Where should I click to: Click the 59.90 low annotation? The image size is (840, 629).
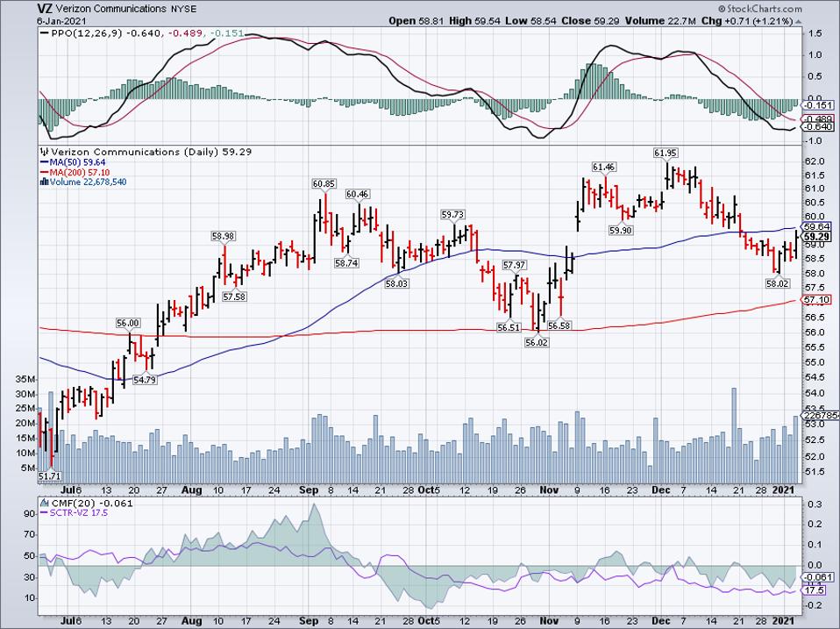(x=621, y=231)
